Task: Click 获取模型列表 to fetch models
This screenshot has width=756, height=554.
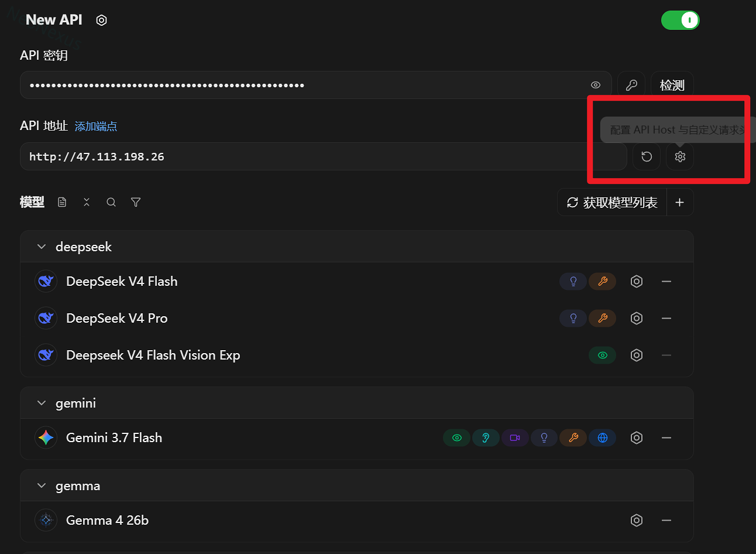Action: [x=612, y=202]
